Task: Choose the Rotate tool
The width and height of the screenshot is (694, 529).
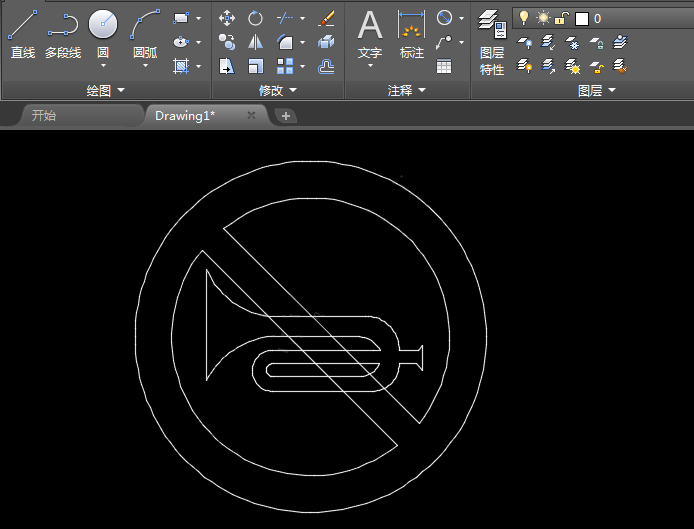Action: click(x=256, y=18)
